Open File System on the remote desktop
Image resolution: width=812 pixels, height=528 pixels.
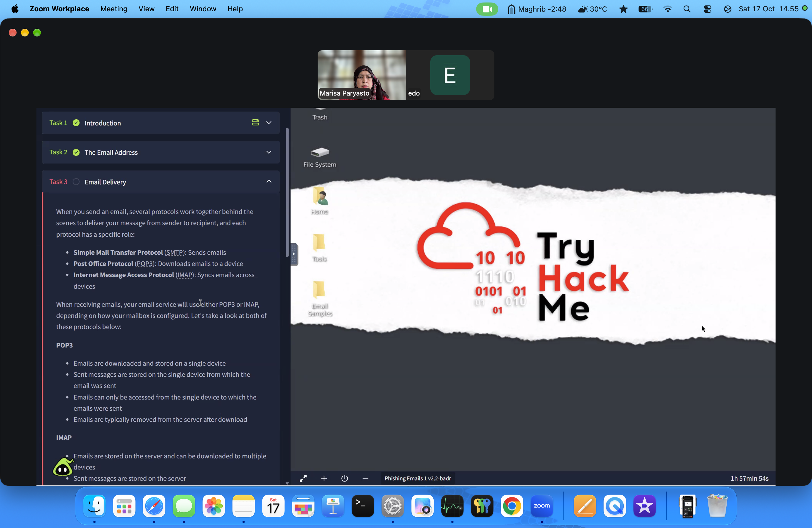point(320,157)
